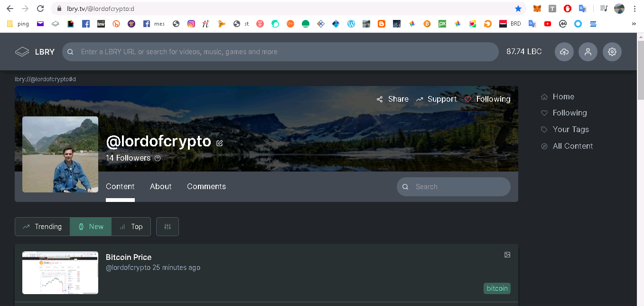
Task: Click the Share button
Action: point(392,99)
